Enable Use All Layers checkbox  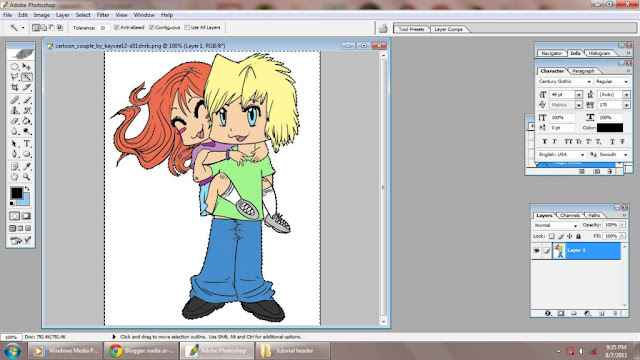click(x=187, y=27)
